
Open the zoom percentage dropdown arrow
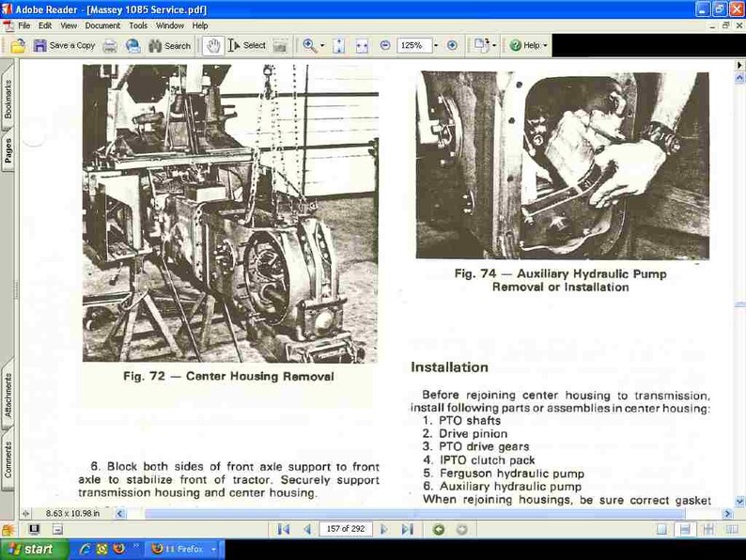pyautogui.click(x=436, y=46)
